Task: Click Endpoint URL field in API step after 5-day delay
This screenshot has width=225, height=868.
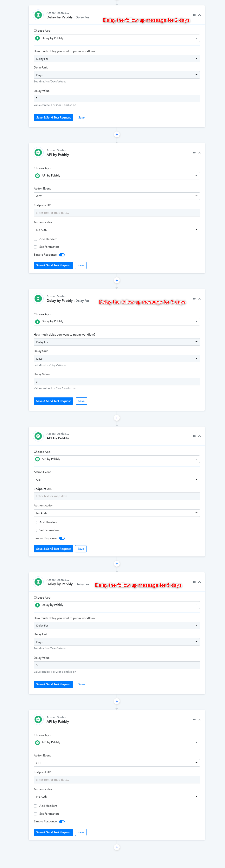Action: 117,780
